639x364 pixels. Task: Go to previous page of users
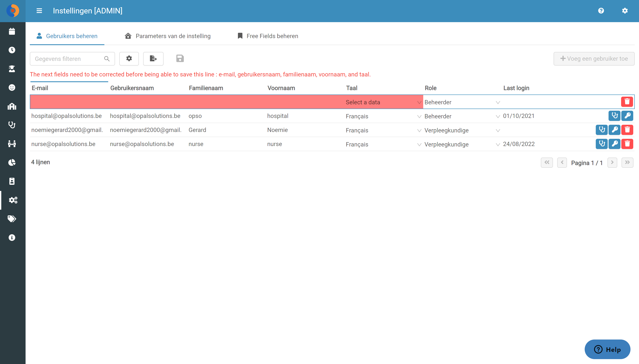(562, 162)
